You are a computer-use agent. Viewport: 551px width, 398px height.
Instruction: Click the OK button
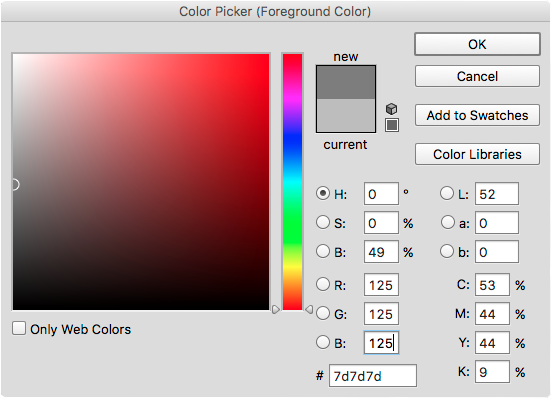coord(477,44)
